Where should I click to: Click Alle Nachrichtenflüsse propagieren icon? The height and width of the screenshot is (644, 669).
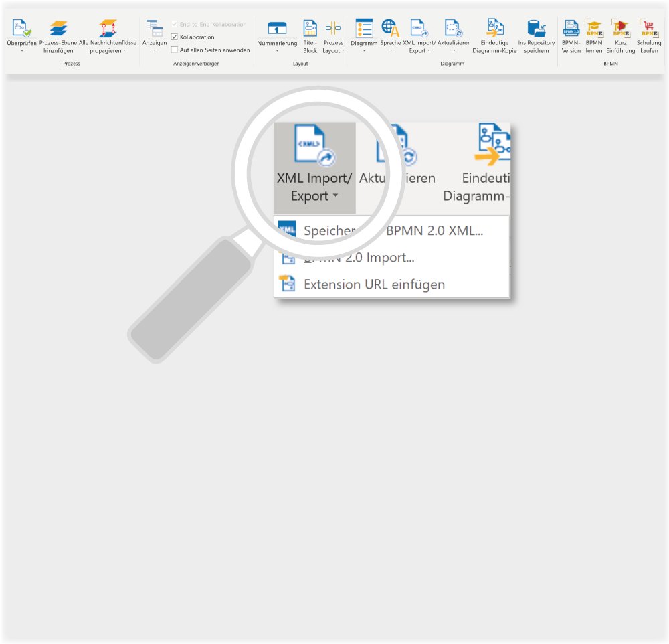pyautogui.click(x=108, y=28)
